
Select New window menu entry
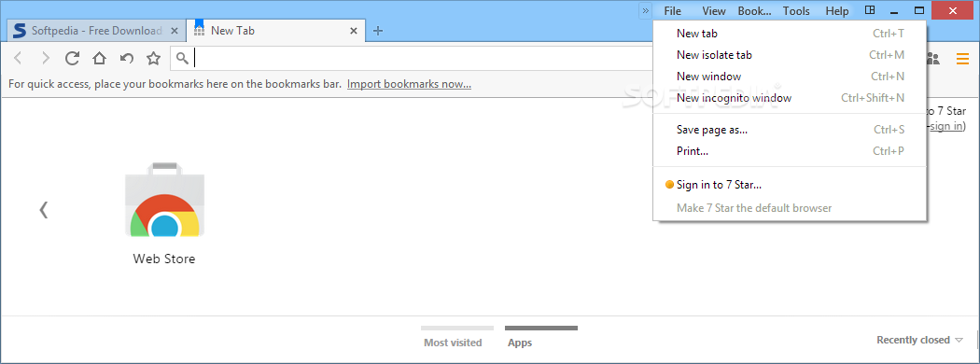(x=790, y=77)
